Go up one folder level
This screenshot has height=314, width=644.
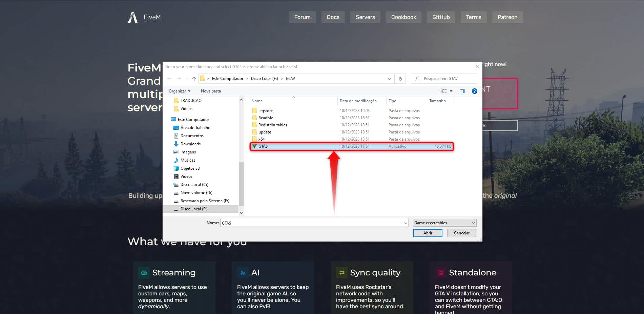[194, 79]
